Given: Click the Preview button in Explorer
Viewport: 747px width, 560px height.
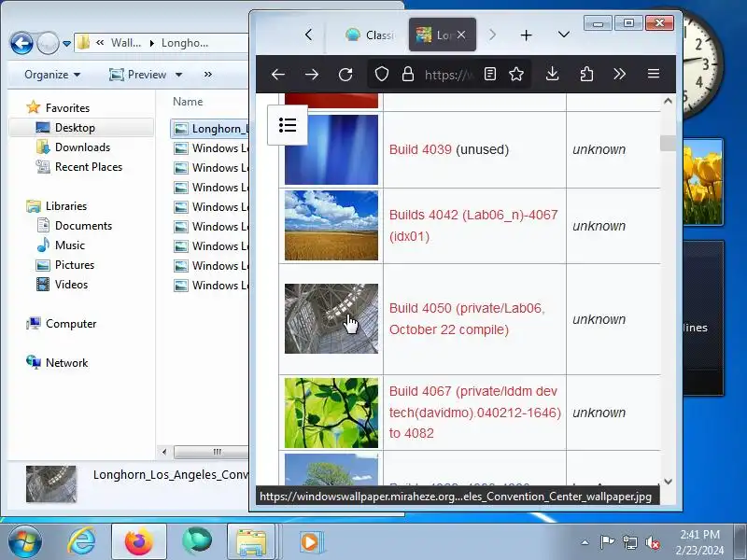Looking at the screenshot, I should click(138, 75).
